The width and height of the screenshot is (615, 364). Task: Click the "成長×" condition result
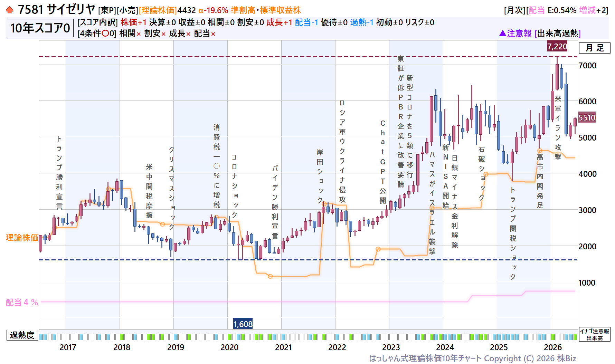(180, 33)
